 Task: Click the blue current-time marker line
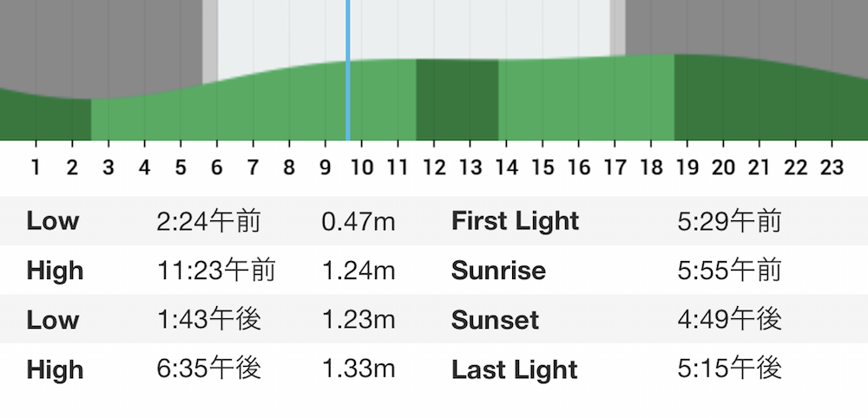pos(348,70)
